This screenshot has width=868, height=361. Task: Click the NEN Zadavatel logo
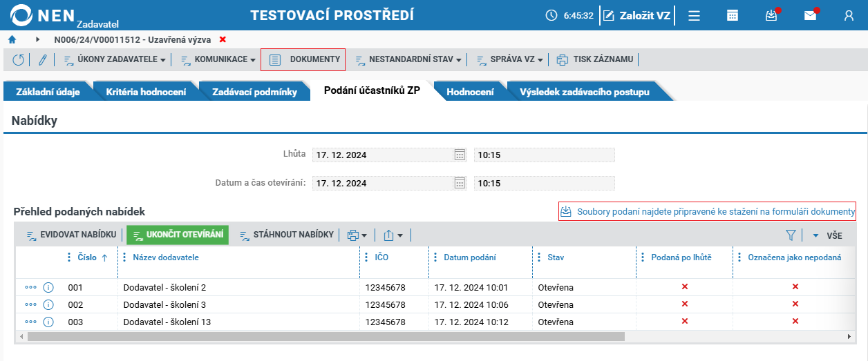66,16
